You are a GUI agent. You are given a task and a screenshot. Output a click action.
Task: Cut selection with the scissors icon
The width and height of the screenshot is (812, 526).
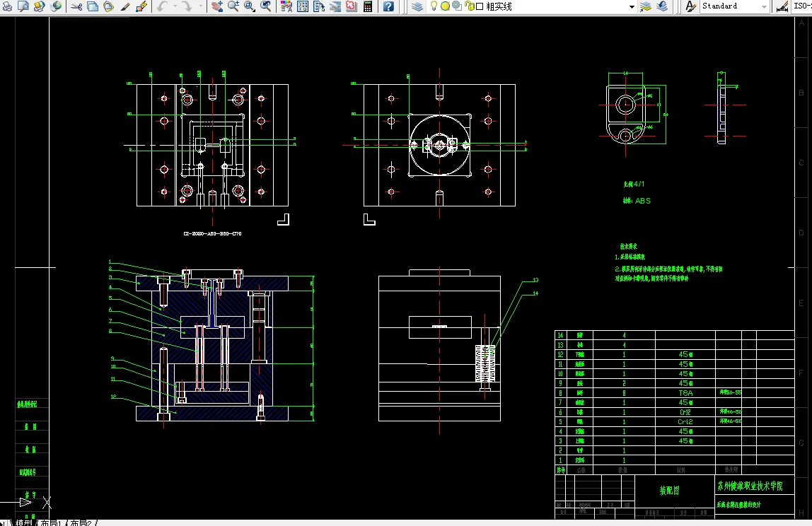(x=76, y=6)
